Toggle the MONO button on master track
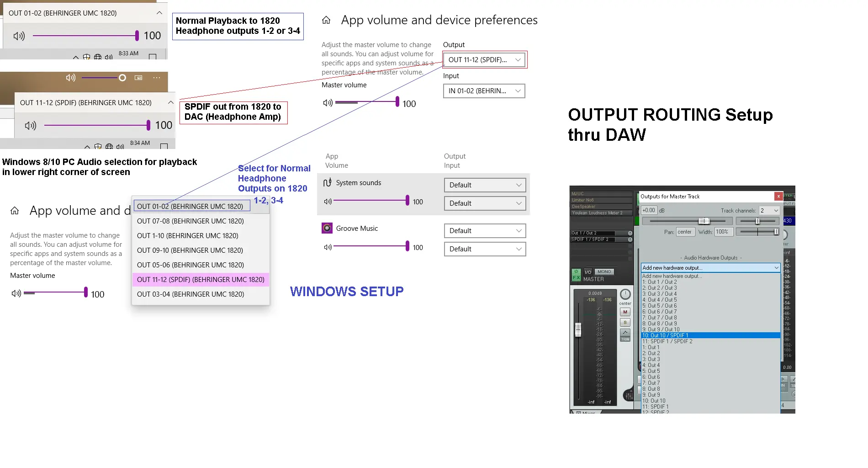Image resolution: width=868 pixels, height=468 pixels. pos(604,271)
